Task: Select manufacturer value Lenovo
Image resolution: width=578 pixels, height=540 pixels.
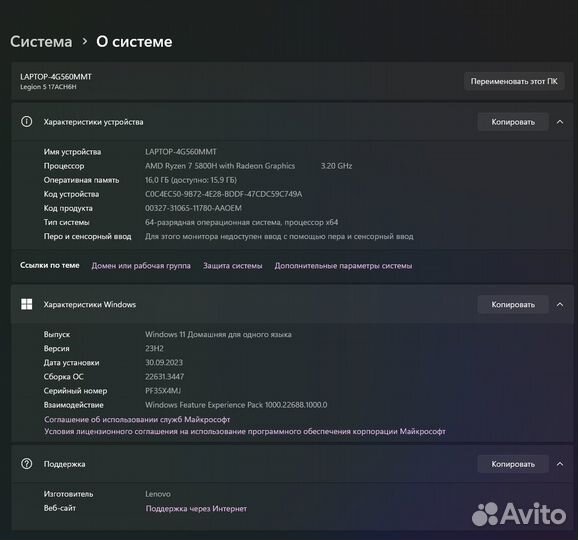Action: click(158, 494)
